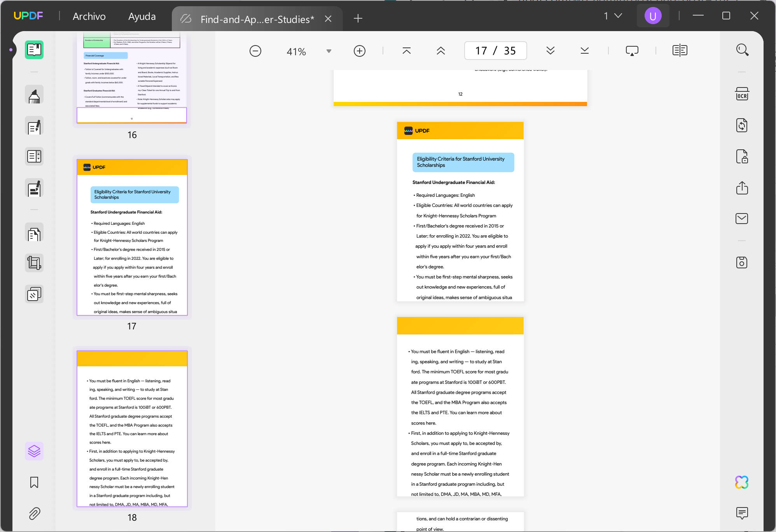Select the Find-and-Ap...er-Studies tab
This screenshot has height=532, width=776.
pyautogui.click(x=257, y=19)
